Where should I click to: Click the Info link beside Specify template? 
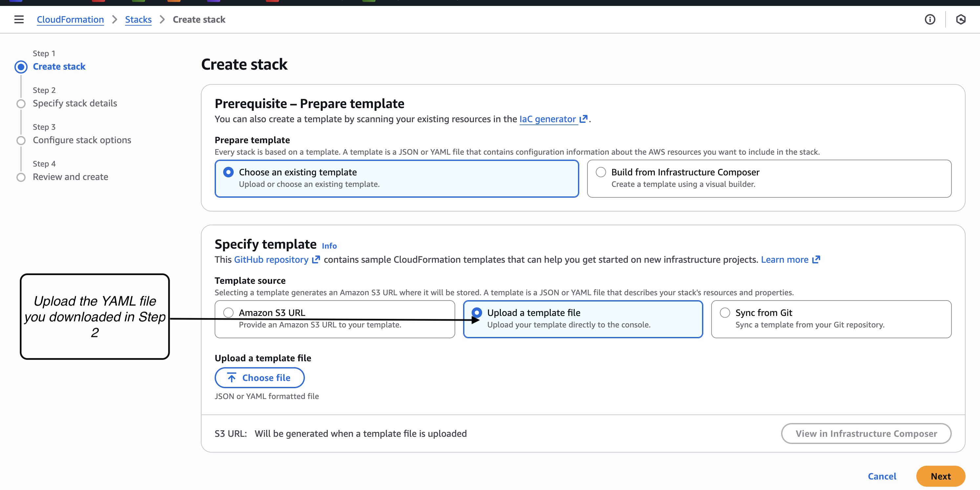(329, 246)
